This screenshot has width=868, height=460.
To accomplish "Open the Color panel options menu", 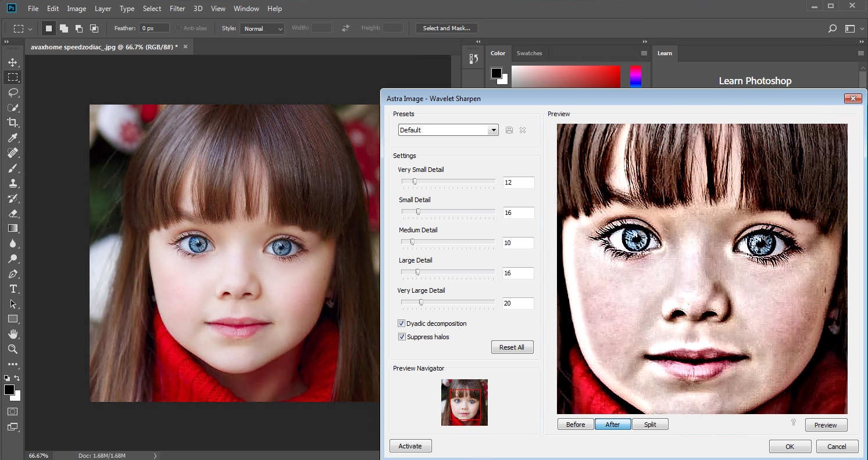I will pyautogui.click(x=644, y=53).
